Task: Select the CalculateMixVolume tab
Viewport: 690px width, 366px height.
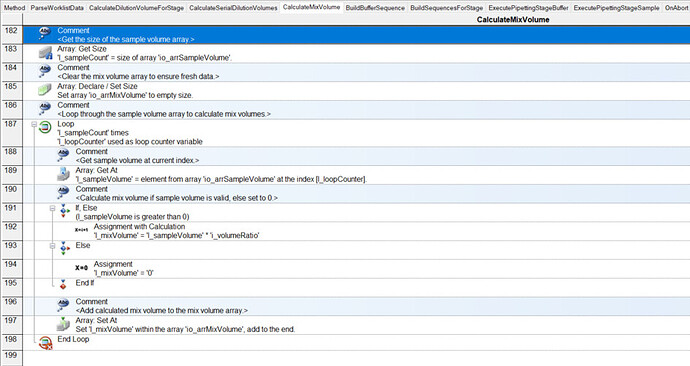Action: point(312,7)
